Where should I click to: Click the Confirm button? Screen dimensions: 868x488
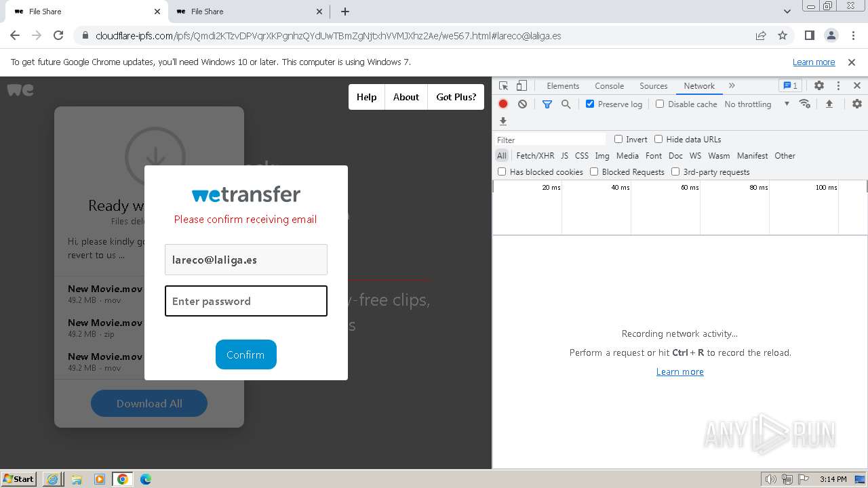click(x=245, y=354)
